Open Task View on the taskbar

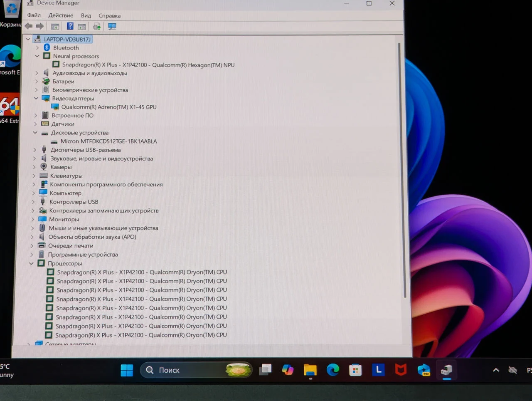(265, 370)
